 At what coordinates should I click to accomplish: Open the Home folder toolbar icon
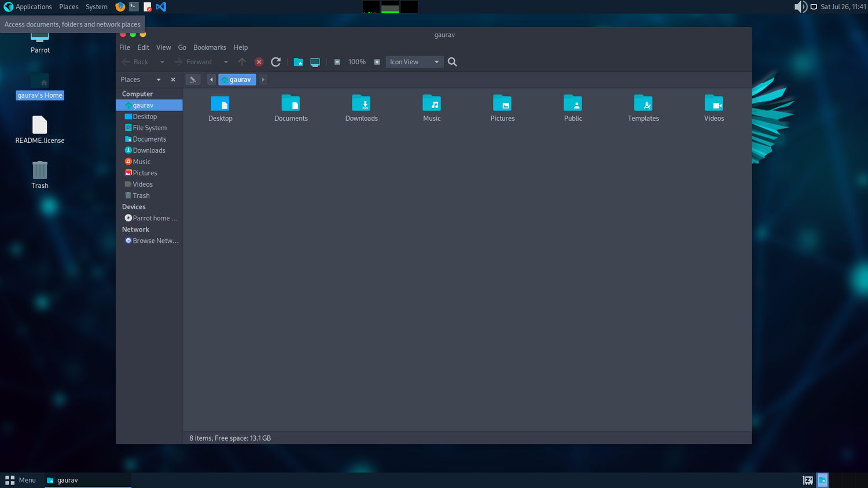299,62
